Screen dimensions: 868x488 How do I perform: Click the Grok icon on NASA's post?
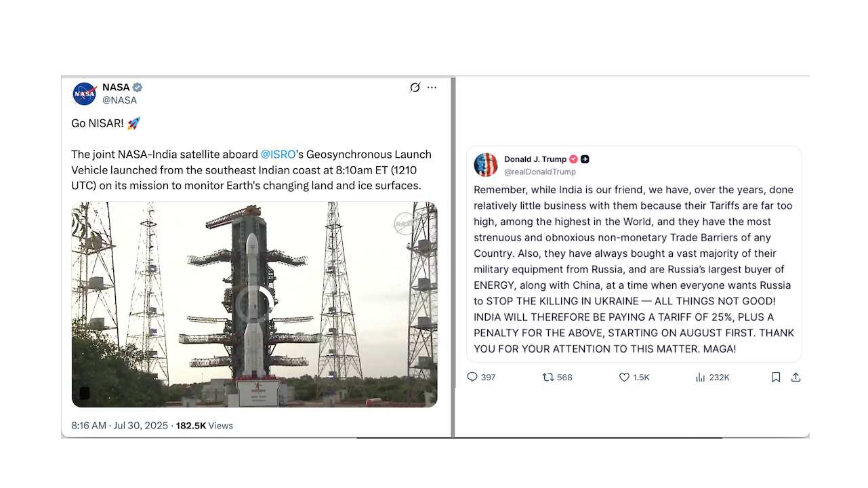tap(415, 87)
